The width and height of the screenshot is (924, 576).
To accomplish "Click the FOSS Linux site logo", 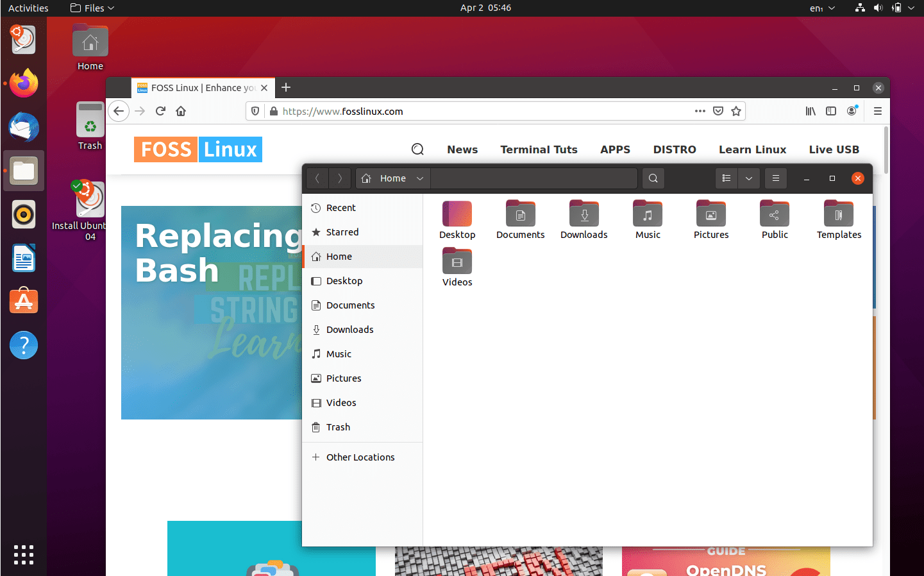I will point(198,149).
